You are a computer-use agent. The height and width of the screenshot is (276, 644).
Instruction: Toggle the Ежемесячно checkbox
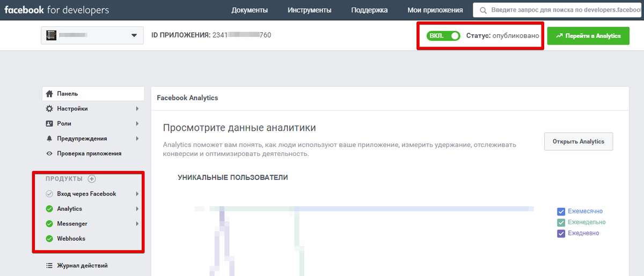point(561,211)
